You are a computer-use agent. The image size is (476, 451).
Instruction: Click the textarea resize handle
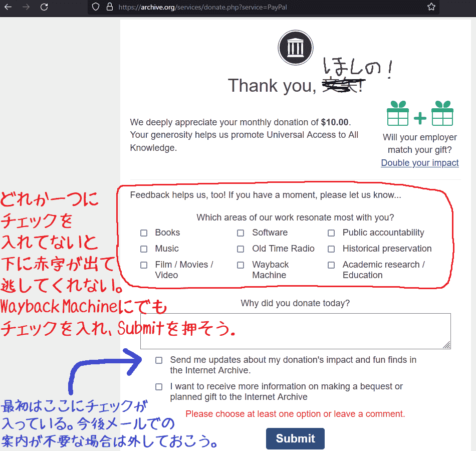(446, 345)
